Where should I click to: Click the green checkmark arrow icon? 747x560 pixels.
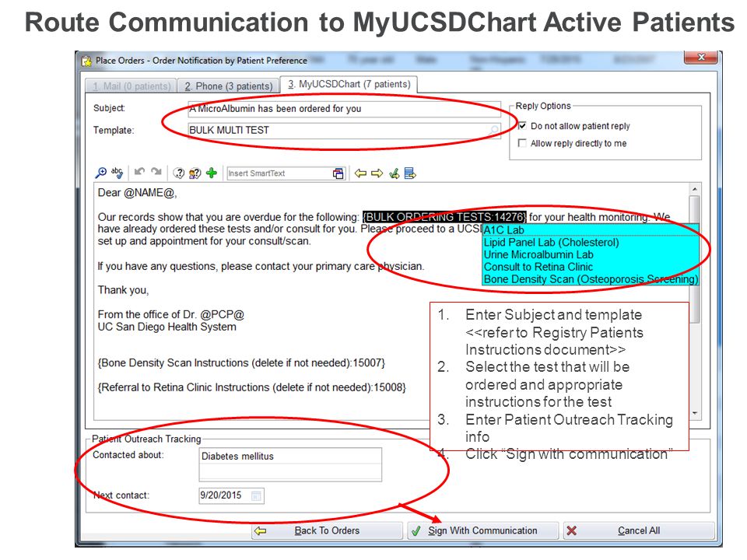point(394,173)
